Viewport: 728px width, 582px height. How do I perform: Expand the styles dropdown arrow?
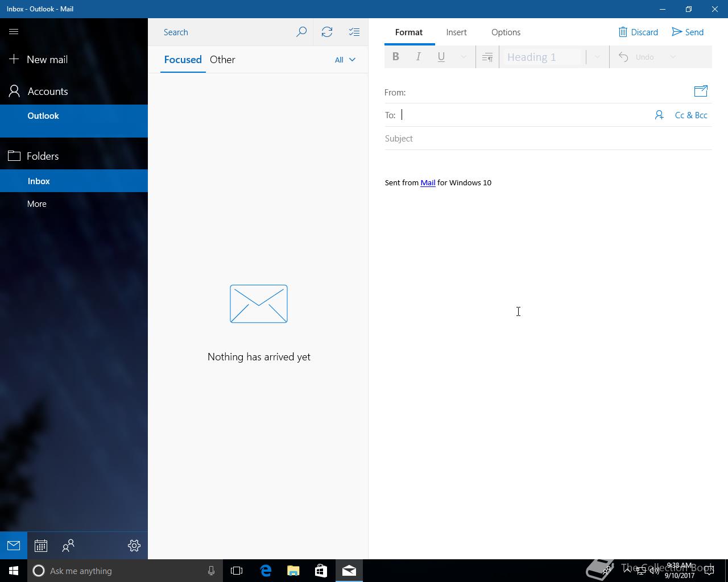click(x=597, y=57)
